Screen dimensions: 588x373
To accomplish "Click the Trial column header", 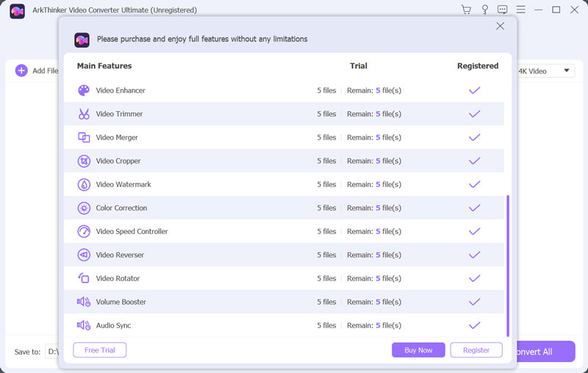I will point(359,66).
